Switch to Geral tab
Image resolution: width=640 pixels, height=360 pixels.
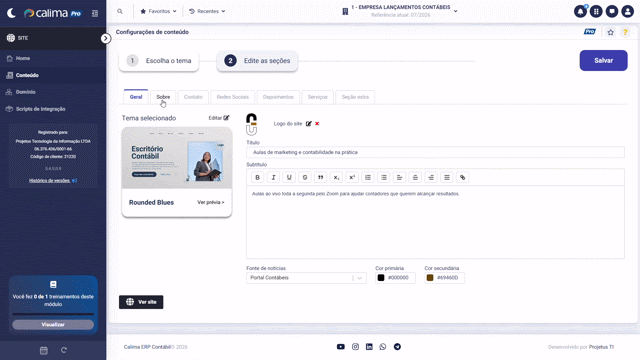click(x=136, y=97)
